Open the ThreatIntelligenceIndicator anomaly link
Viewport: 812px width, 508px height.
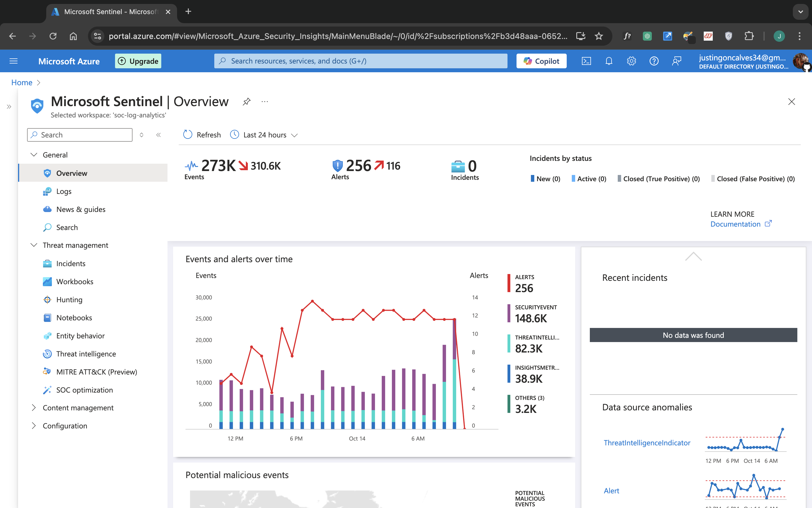coord(647,443)
